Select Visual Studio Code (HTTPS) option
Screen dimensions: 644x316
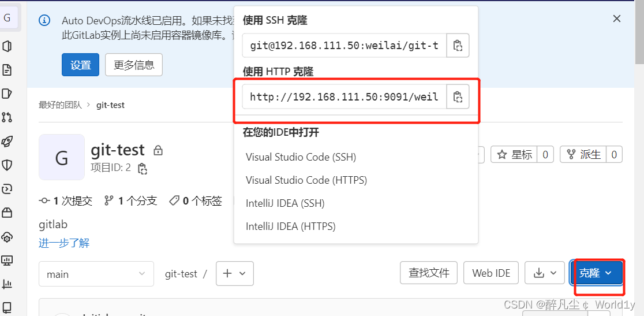pyautogui.click(x=306, y=180)
